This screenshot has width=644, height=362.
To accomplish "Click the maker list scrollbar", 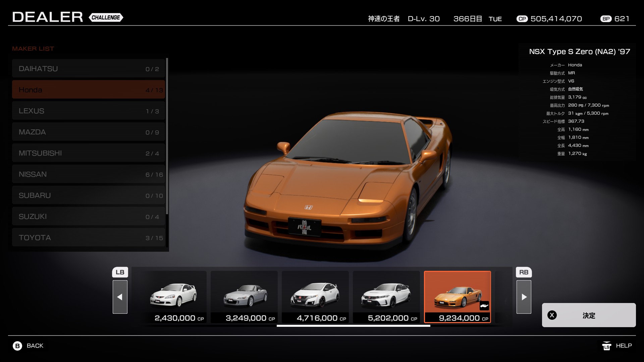I will [x=167, y=136].
